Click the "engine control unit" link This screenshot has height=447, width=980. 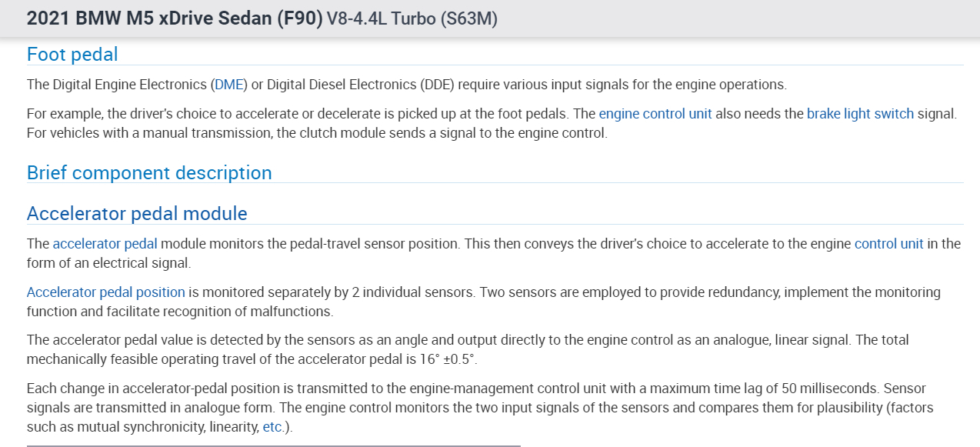[x=655, y=114]
